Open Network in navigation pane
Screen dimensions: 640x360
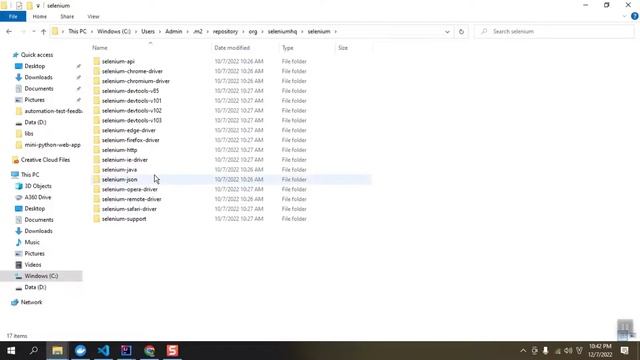31,302
